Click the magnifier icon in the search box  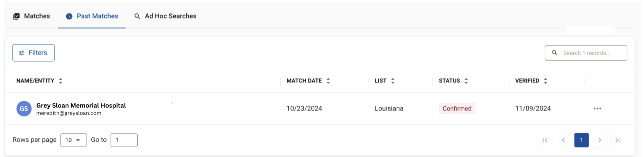555,53
